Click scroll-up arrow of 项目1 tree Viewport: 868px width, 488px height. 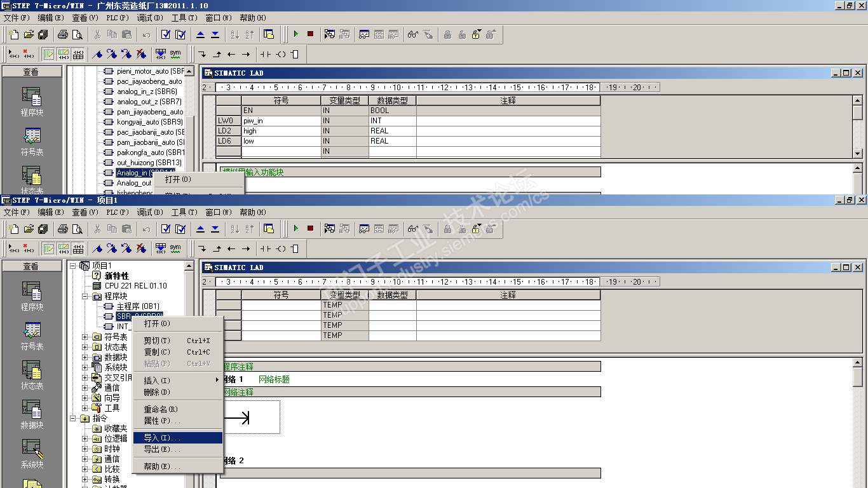[x=189, y=266]
